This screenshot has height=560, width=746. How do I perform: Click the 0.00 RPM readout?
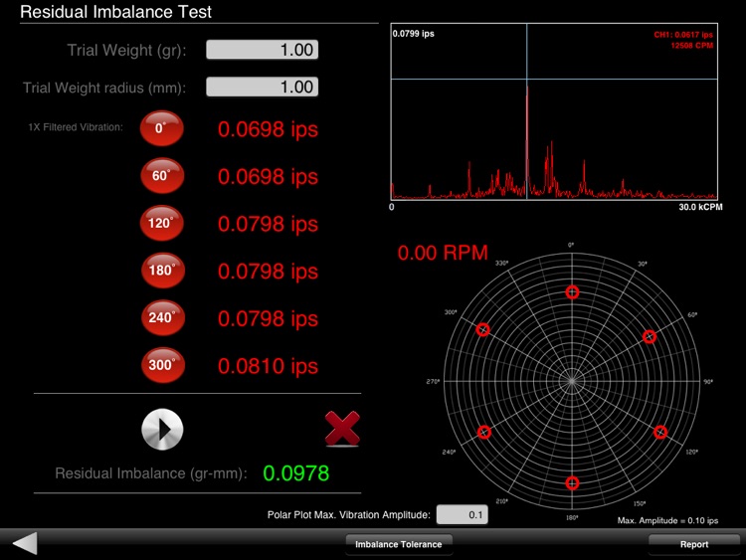click(443, 253)
